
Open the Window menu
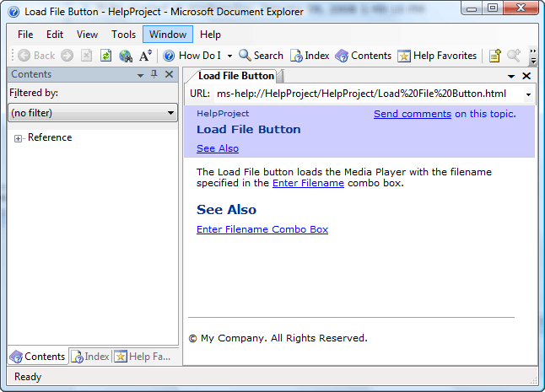[x=168, y=35]
